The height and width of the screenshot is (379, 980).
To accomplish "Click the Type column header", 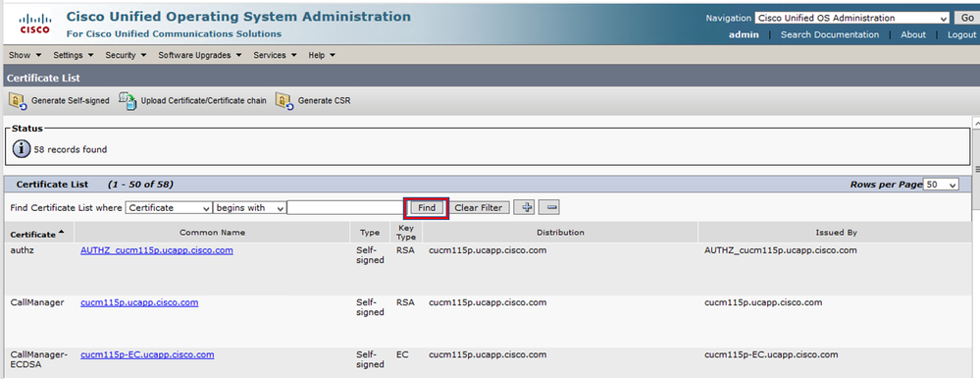I will tap(370, 233).
